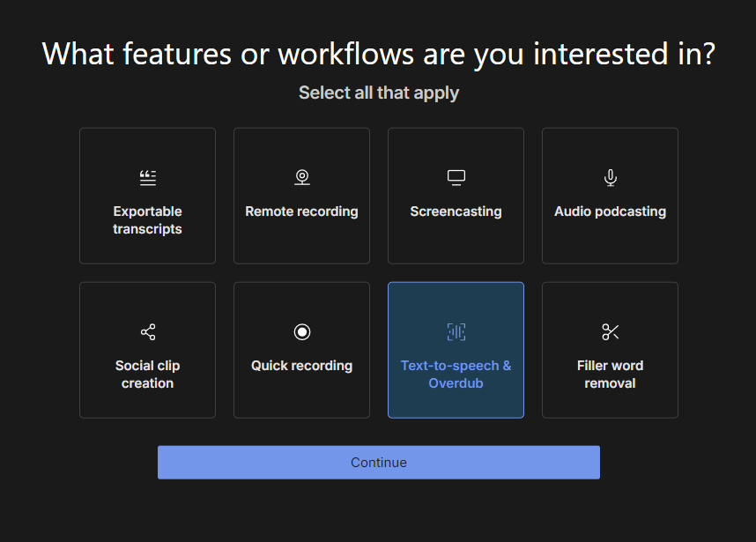Click the "Exportable transcripts" label text
Viewport: 756px width, 542px height.
147,220
